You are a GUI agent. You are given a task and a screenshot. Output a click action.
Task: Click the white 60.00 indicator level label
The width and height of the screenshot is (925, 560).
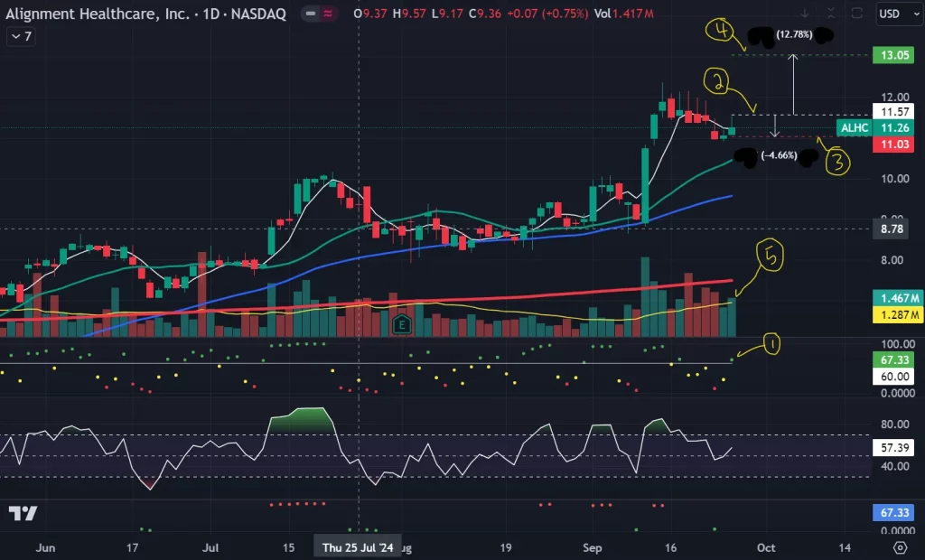894,377
